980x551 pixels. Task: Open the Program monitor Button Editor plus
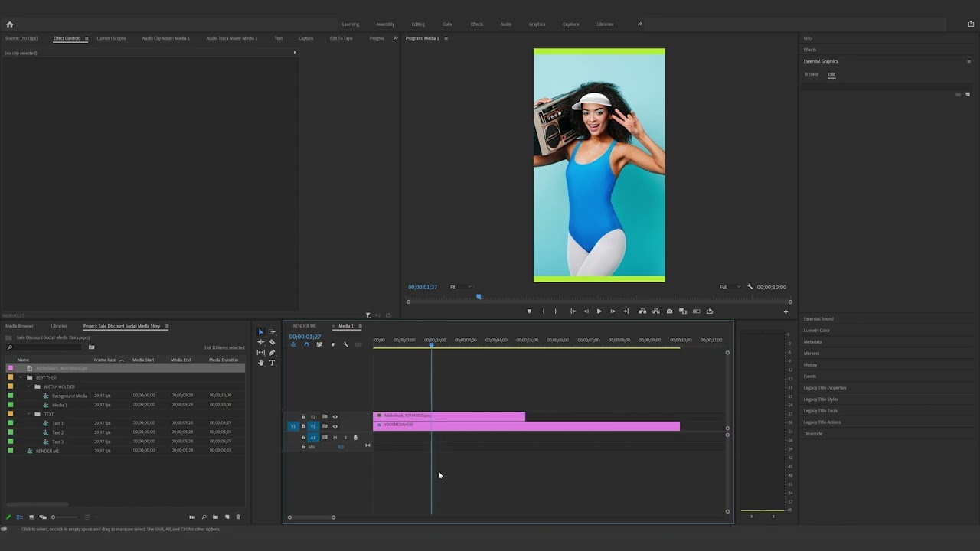pos(786,311)
